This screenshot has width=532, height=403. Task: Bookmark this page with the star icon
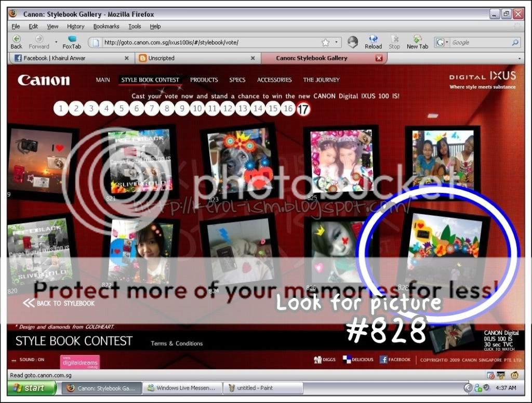[x=325, y=43]
